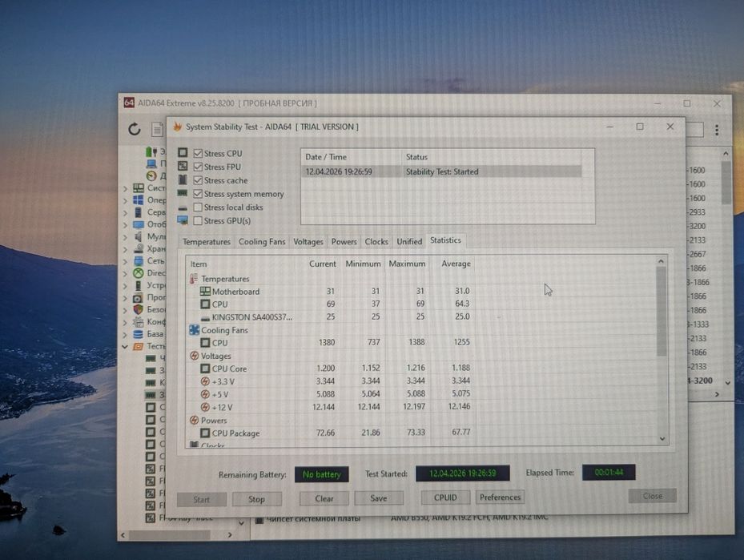Open the Report icon in AIDA64 toolbar
This screenshot has height=560, width=744.
point(157,129)
